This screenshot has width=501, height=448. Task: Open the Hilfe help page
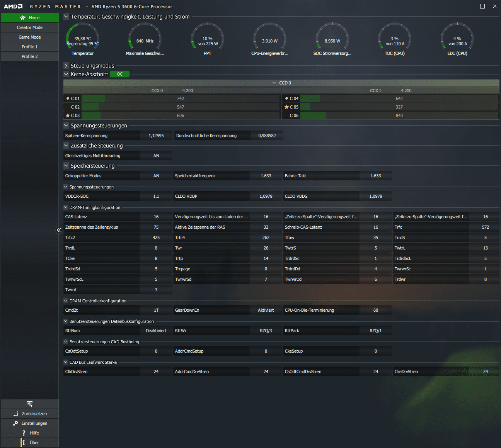[30, 433]
